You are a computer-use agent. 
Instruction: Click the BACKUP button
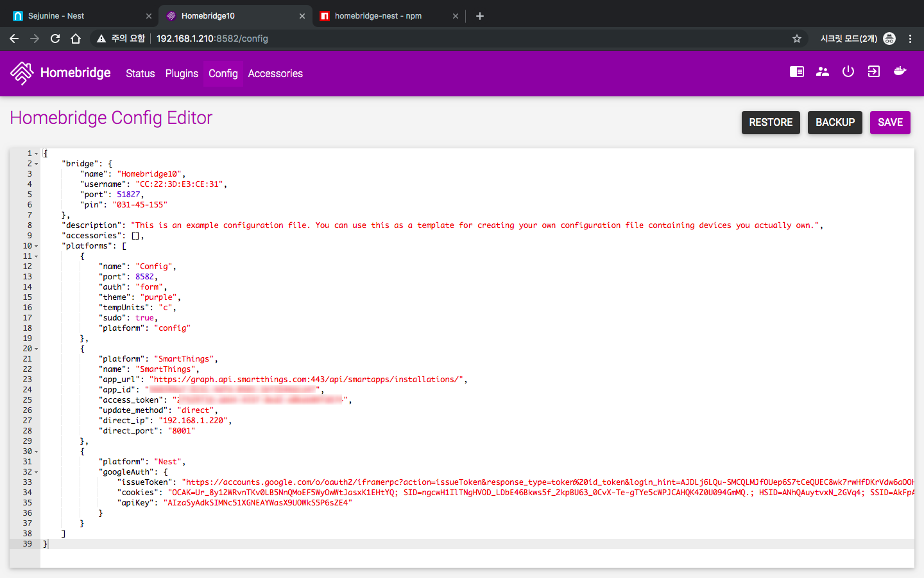(835, 123)
